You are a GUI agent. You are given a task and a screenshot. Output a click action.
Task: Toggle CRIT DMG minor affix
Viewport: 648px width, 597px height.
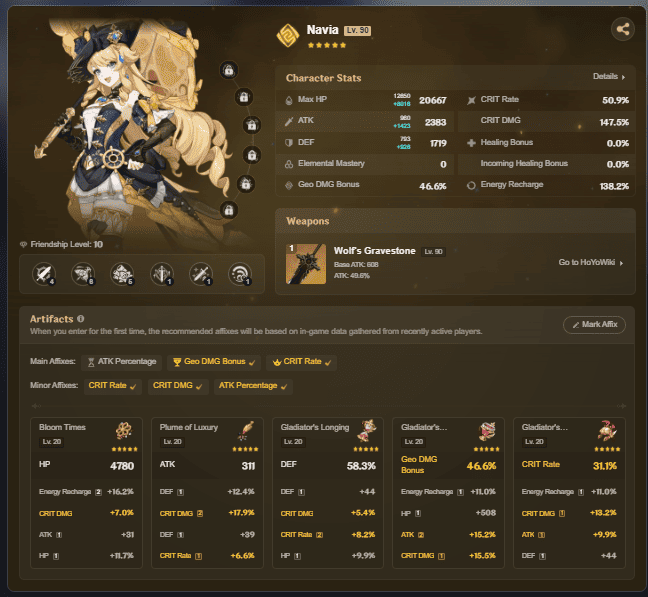pos(178,386)
